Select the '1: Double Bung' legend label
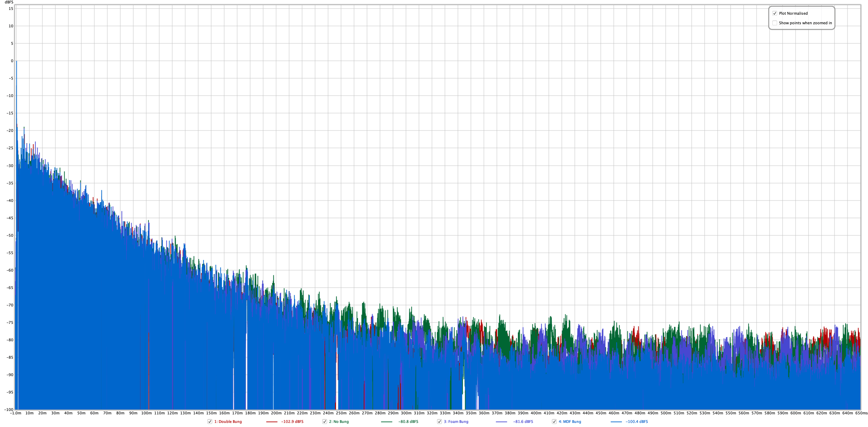The image size is (868, 427). pyautogui.click(x=228, y=422)
